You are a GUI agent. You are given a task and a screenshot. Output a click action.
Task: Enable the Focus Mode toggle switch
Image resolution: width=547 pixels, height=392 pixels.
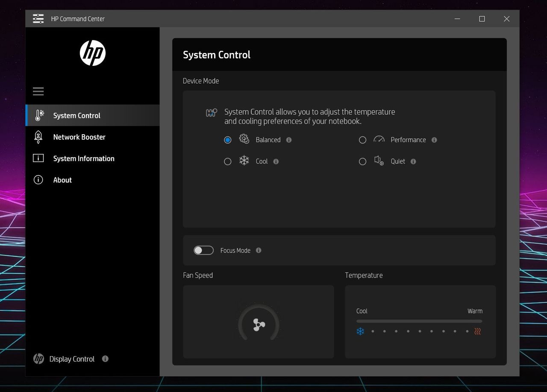[x=203, y=250]
